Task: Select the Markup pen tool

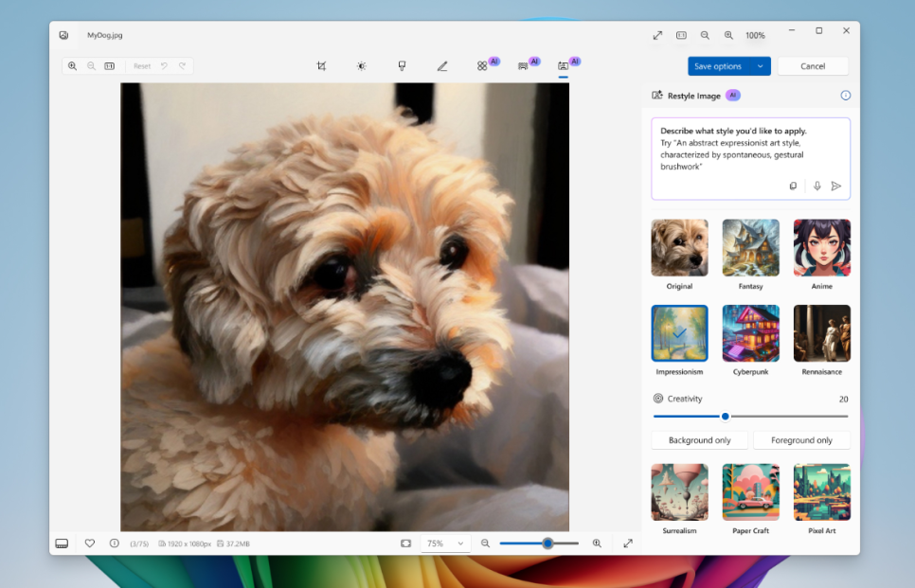Action: coord(442,66)
